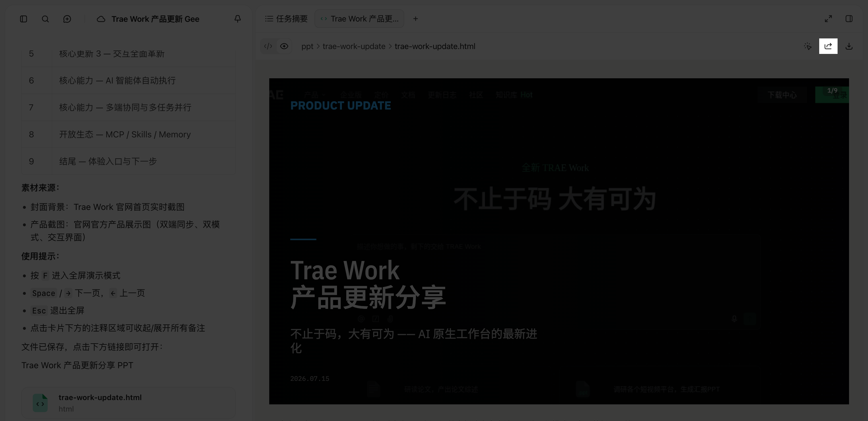868x421 pixels.
Task: Click the 素材来源 heading
Action: [40, 188]
